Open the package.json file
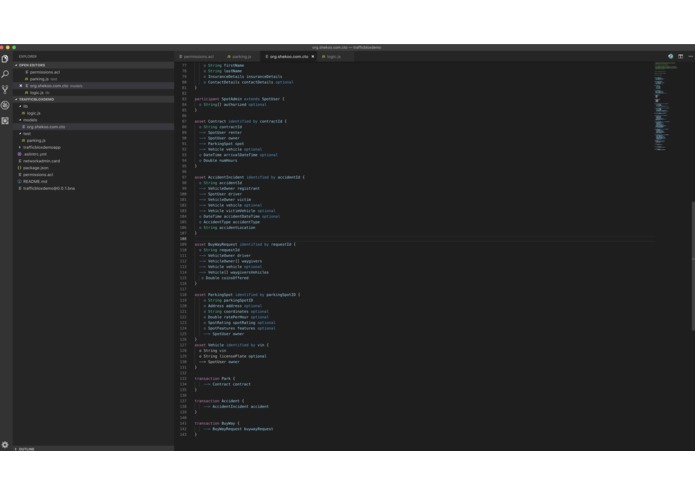This screenshot has width=695, height=494. (35, 168)
